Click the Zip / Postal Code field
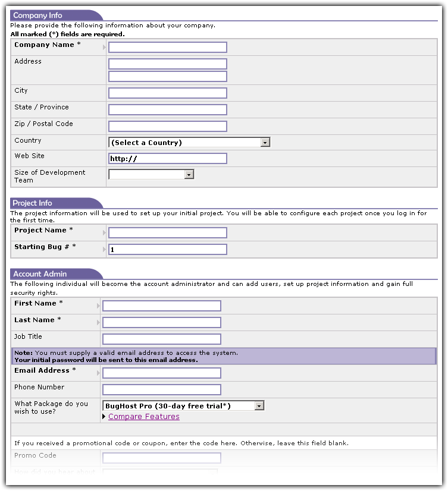 point(167,127)
